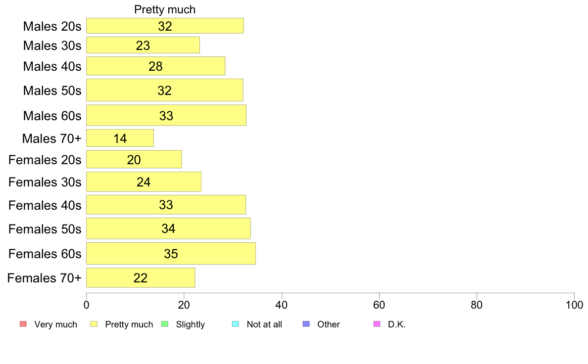588x364 pixels.
Task: Click the blue Other legend swatch
Action: pos(306,324)
